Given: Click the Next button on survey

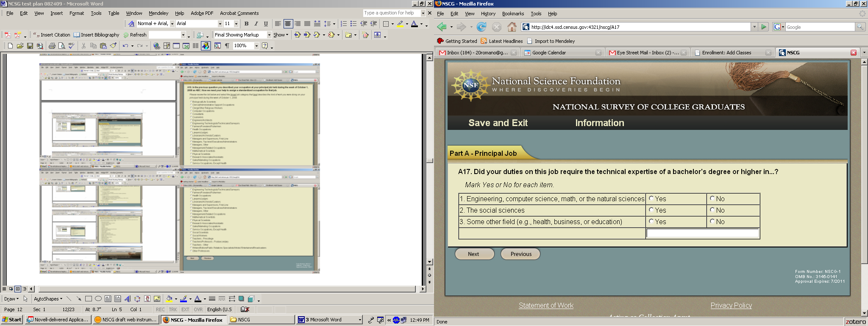Looking at the screenshot, I should (474, 254).
